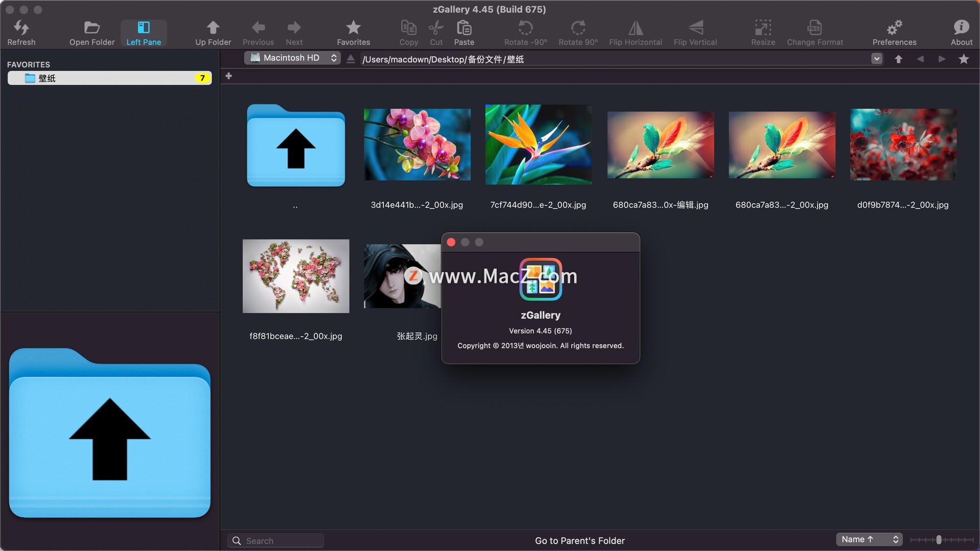
Task: Open the Macintosh HD volume dropdown
Action: (292, 58)
